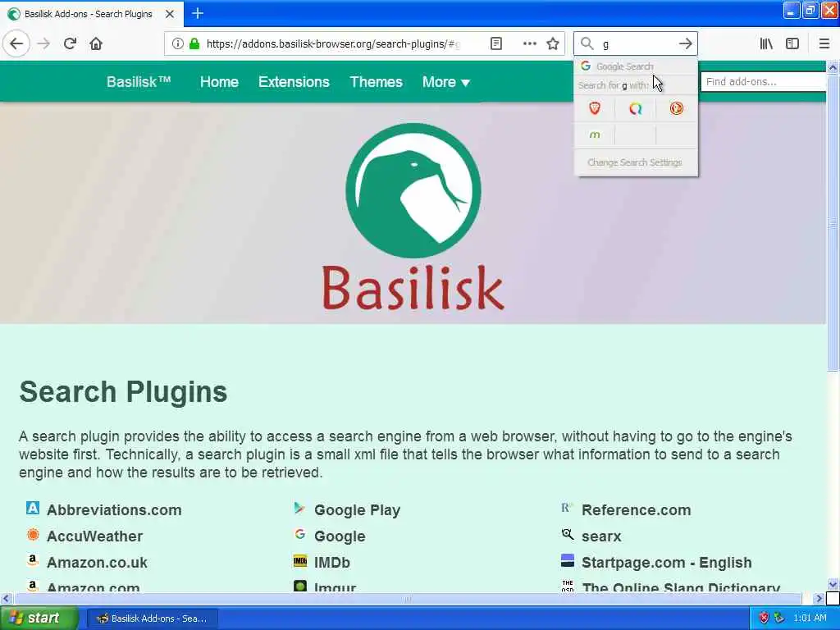Click the green secure connection padlock

tap(194, 43)
